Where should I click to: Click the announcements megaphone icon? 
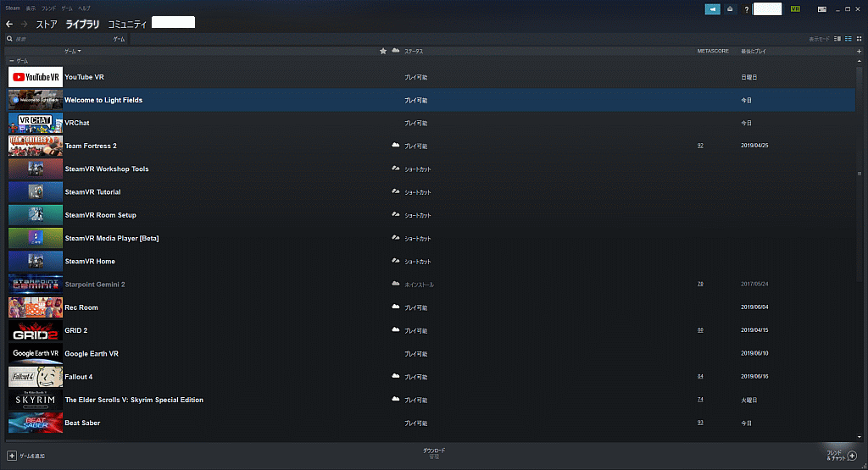712,8
